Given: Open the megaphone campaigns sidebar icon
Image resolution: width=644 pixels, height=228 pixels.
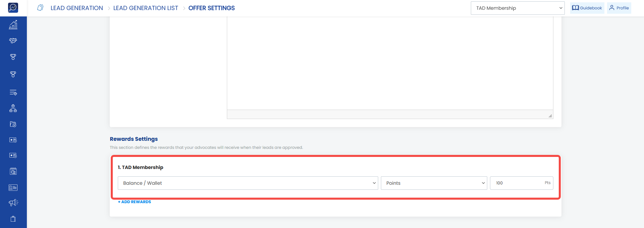Looking at the screenshot, I should [13, 203].
